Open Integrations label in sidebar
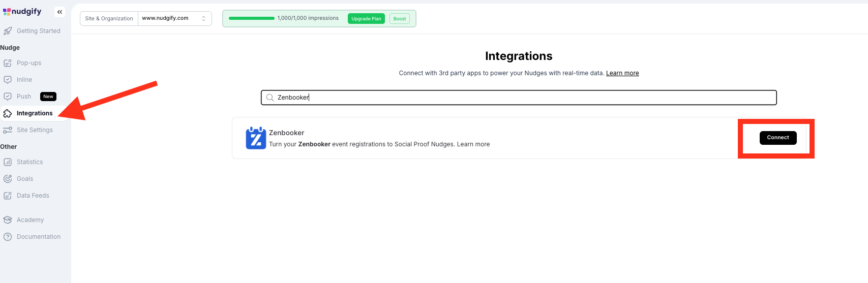Screen dimensions: 868x283 pos(35,113)
